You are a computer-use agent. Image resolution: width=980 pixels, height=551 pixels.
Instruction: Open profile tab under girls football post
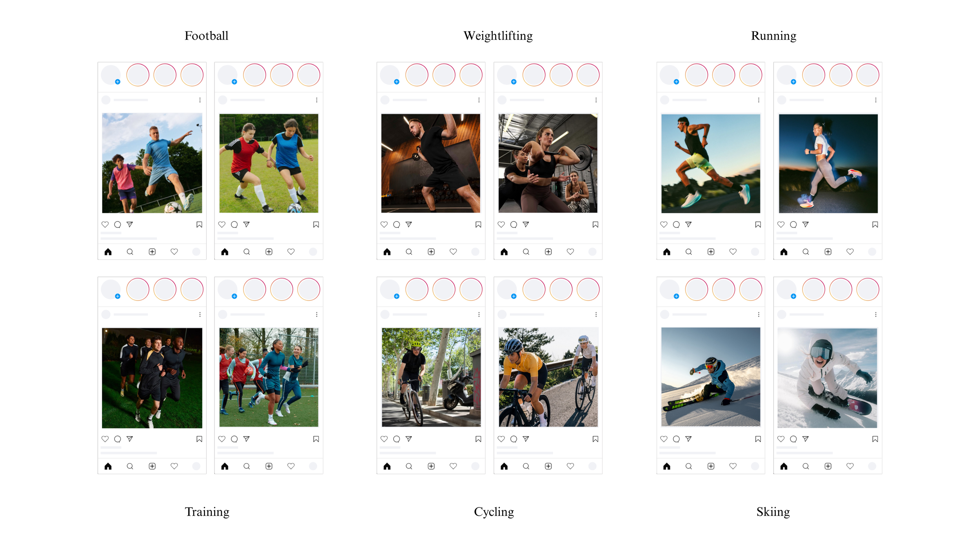pyautogui.click(x=313, y=252)
